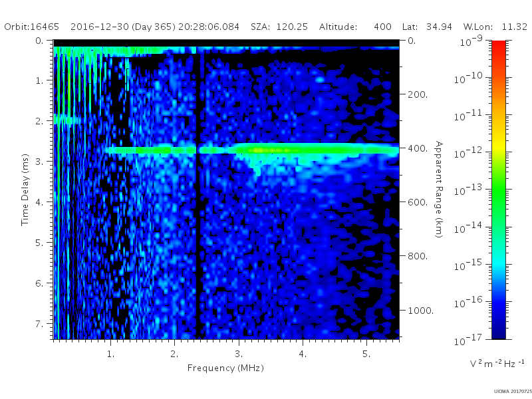The height and width of the screenshot is (399, 532).
Task: Click the 10^-13 colorbar label
Action: (468, 190)
